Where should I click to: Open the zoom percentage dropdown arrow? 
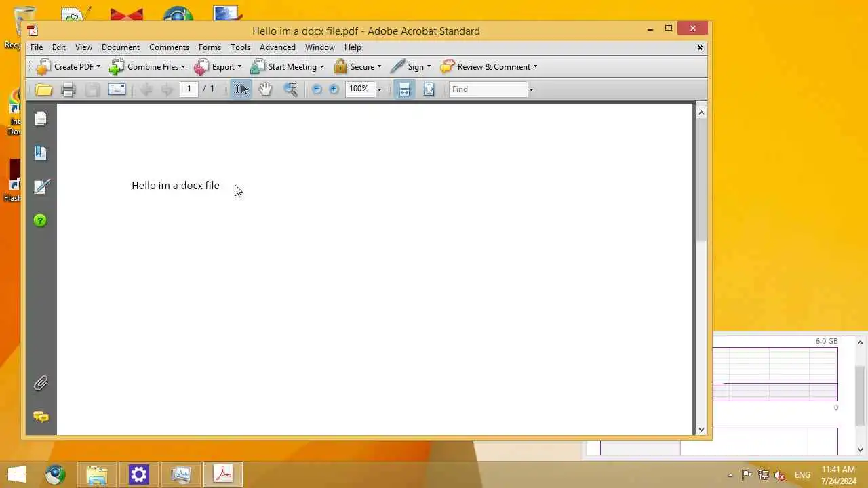[x=379, y=89]
